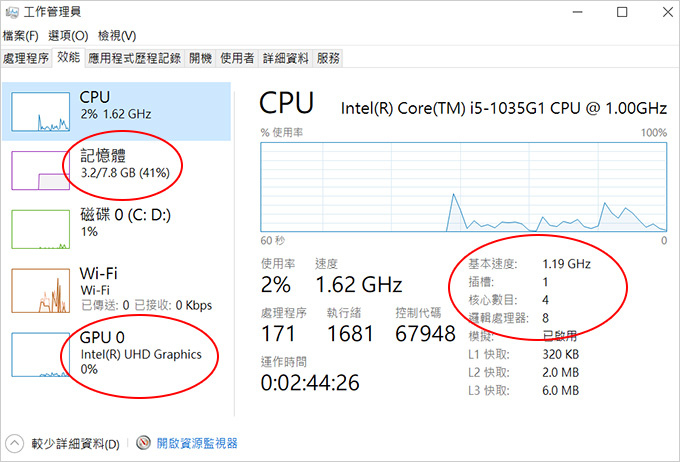Open the 檢視(V) menu

pos(117,36)
